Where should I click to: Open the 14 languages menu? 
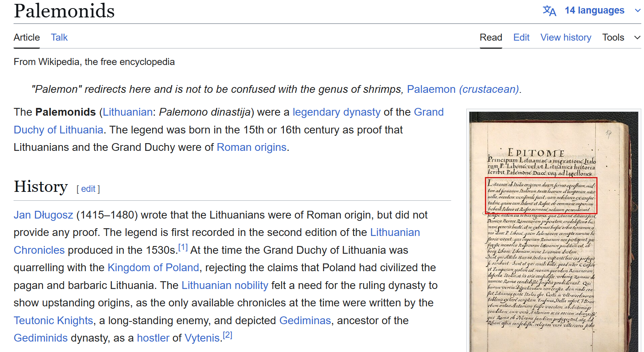(594, 10)
